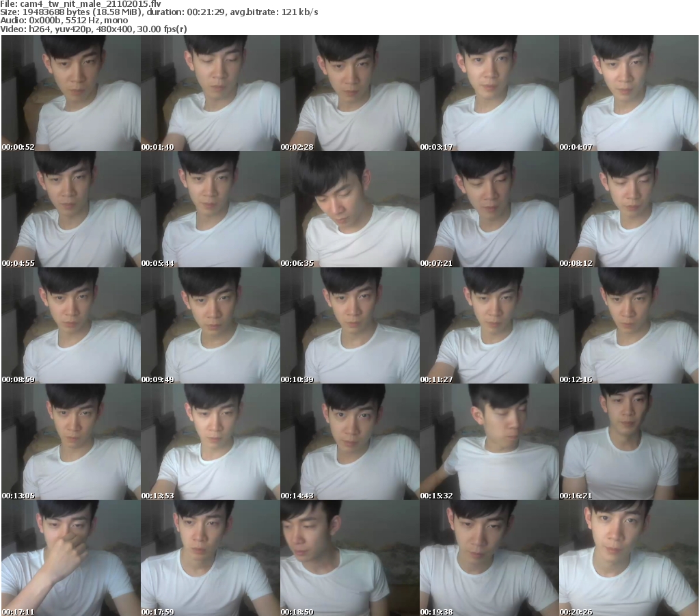Select the thumbnail stamped 00:00:52
This screenshot has height=616, width=700.
(x=71, y=93)
